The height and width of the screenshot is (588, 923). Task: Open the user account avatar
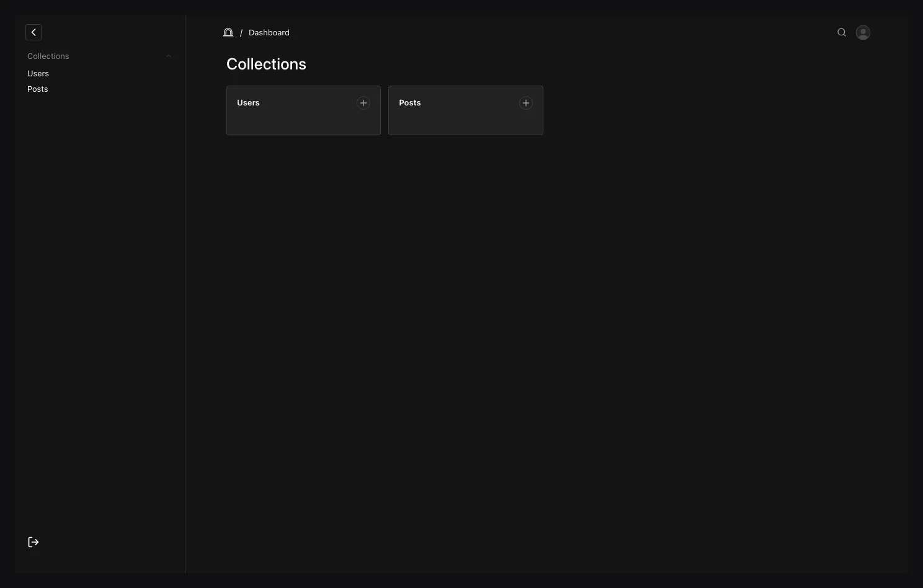click(863, 32)
